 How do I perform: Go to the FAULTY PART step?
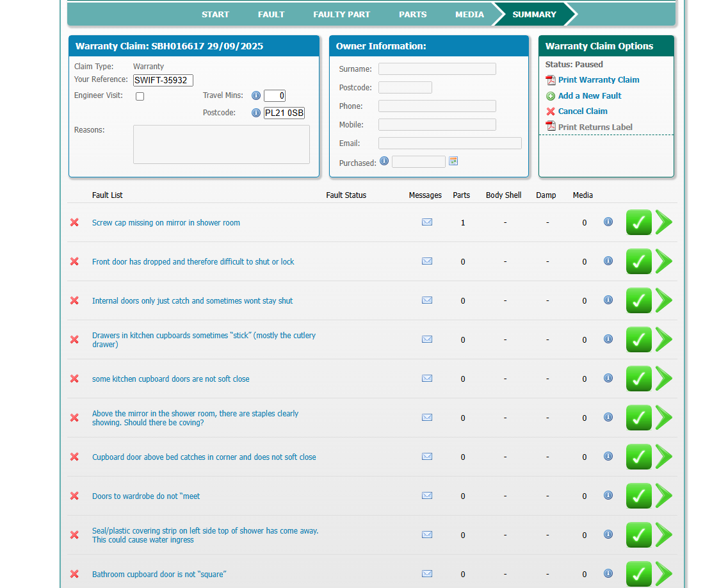coord(341,14)
